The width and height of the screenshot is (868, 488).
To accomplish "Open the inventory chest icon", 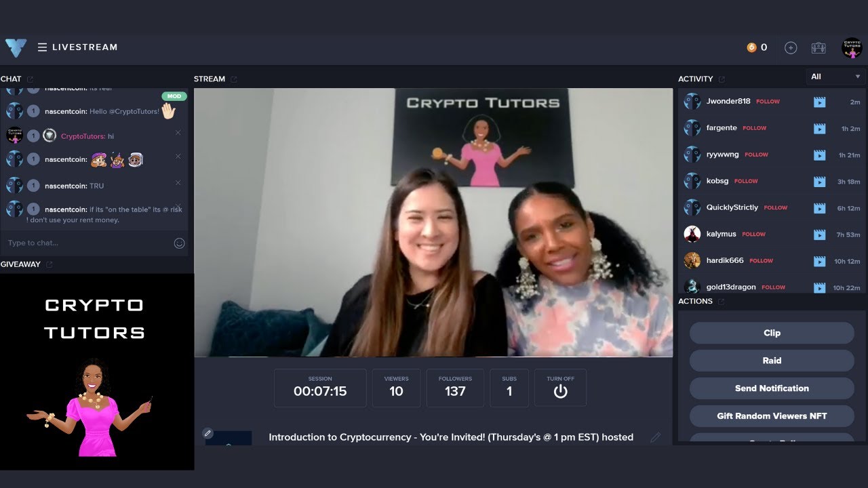I will point(818,47).
